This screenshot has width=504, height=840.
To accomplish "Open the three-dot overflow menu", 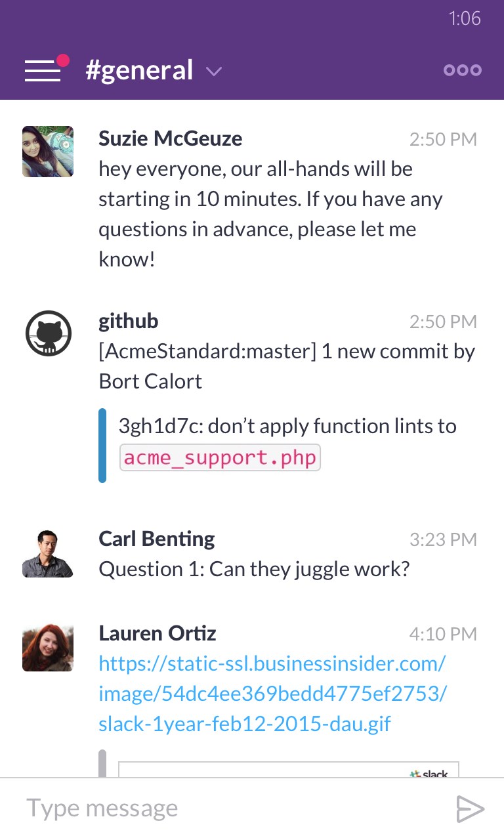I will 463,70.
